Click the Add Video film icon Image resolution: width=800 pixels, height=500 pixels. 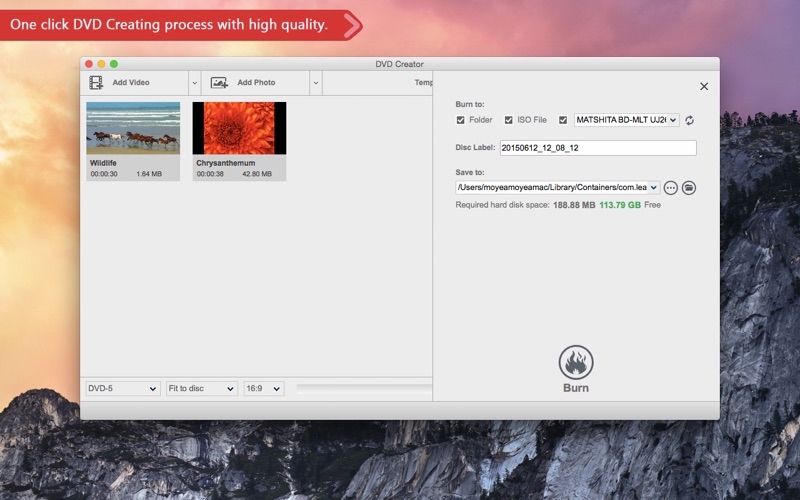[x=96, y=83]
